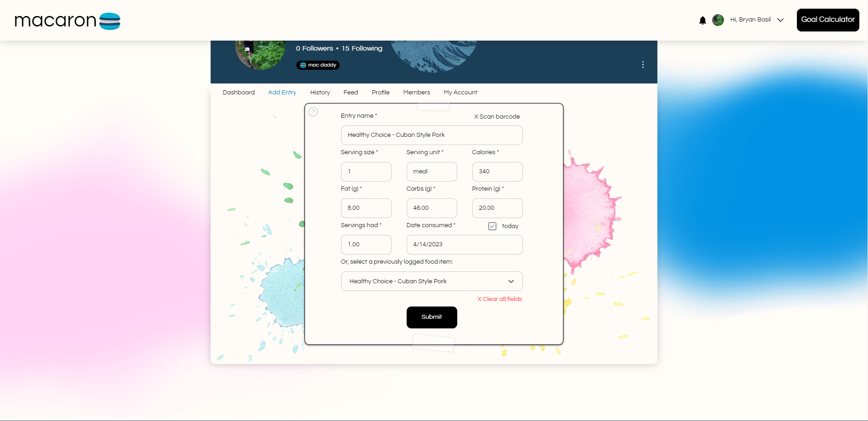
Task: Open the previously logged food dropdown
Action: tap(432, 281)
